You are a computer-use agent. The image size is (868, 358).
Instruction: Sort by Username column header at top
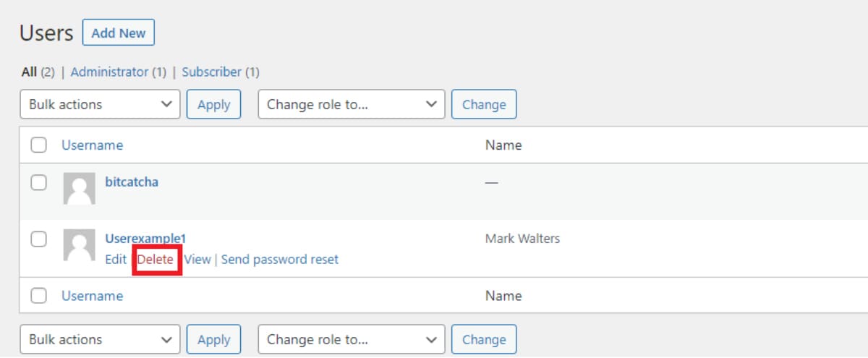coord(92,145)
